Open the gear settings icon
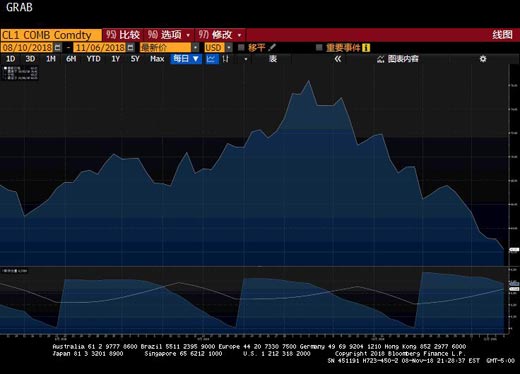Viewport: 520px width, 374px height. (483, 59)
